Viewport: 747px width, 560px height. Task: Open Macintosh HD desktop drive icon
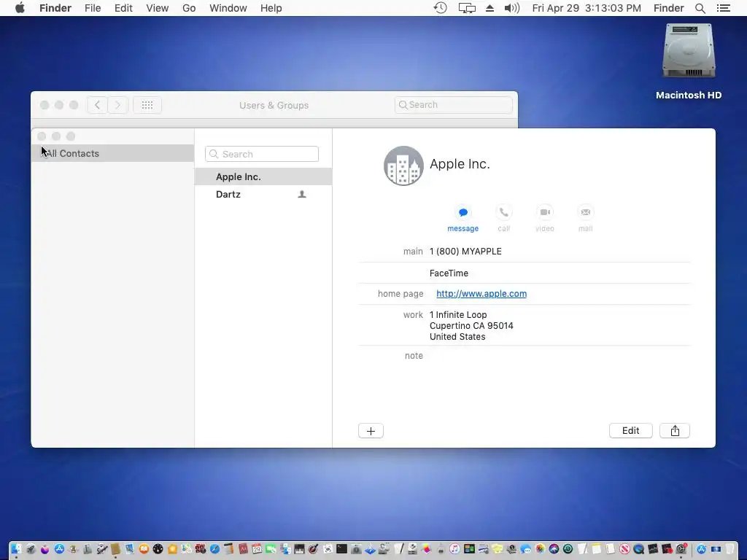[x=689, y=62]
